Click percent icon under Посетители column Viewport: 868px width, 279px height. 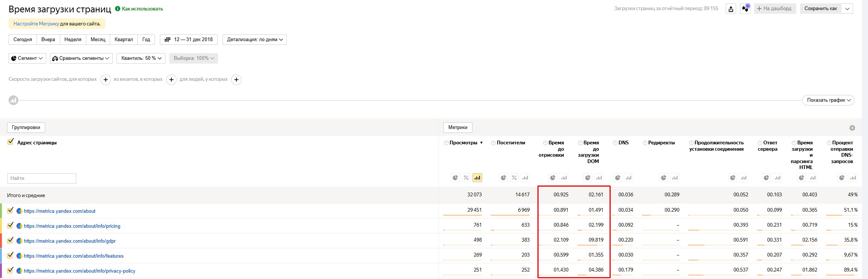click(514, 178)
